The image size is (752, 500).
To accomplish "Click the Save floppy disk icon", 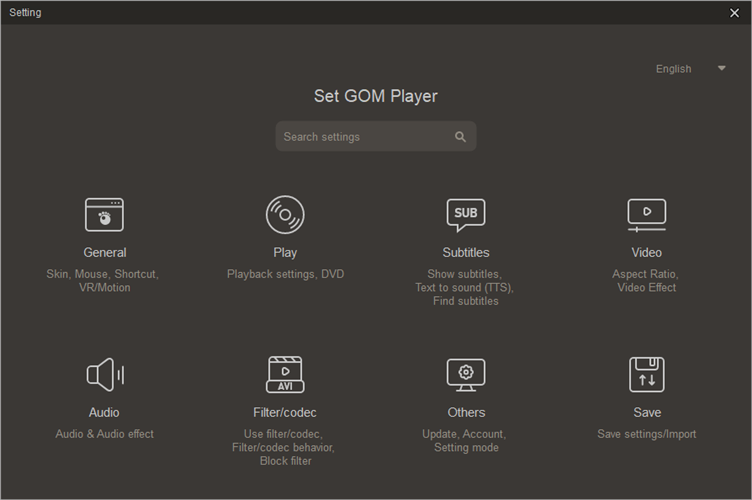I will [x=646, y=375].
